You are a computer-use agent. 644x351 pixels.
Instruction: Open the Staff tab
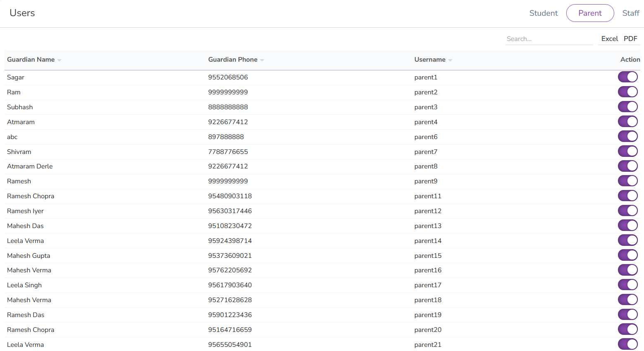[x=630, y=13]
